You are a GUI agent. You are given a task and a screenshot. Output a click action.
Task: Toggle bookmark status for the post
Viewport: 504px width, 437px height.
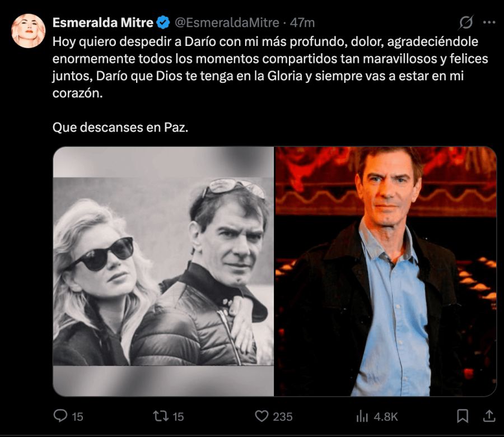[x=462, y=417]
